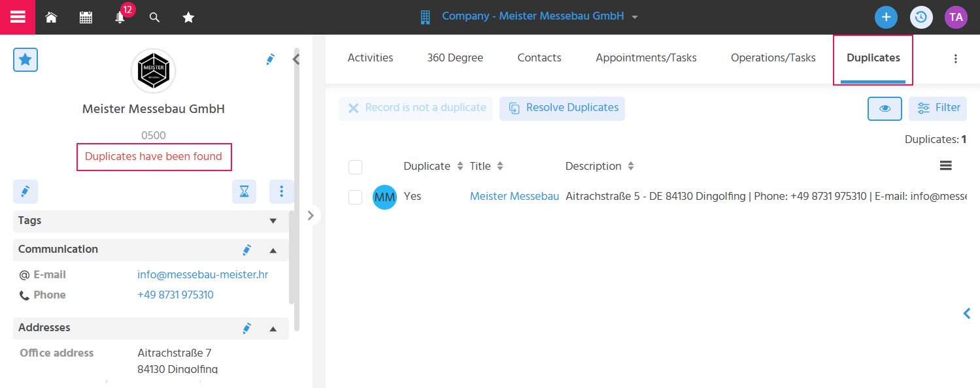Open notifications bell with 12 badge
Screen dimensions: 980x388
121,16
